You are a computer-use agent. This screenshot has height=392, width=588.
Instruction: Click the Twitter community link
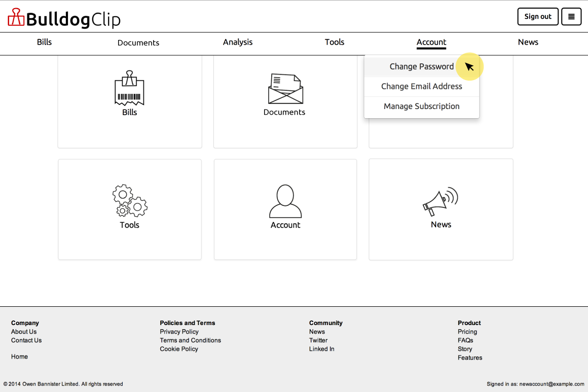click(318, 340)
